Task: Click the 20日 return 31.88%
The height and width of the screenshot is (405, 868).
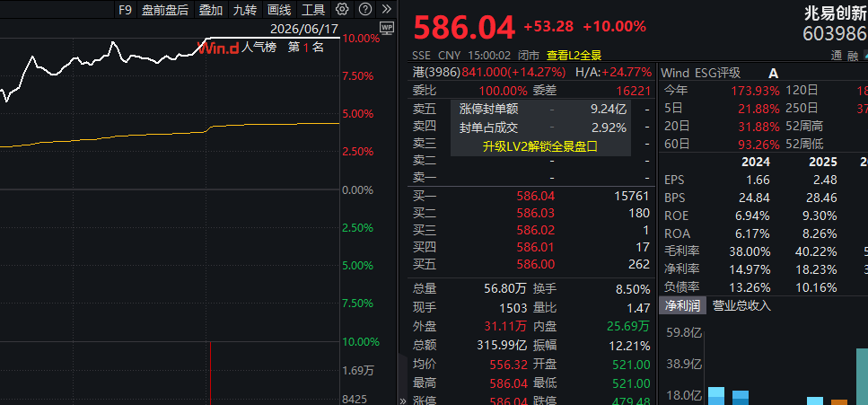Action: [x=759, y=127]
